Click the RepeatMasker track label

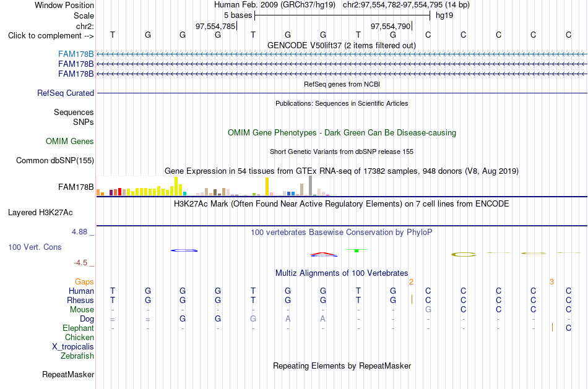pos(68,374)
